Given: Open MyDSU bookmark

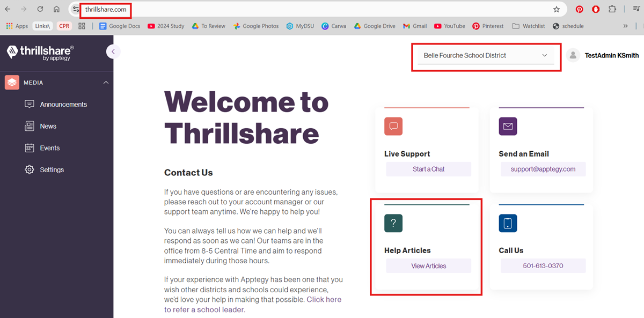Looking at the screenshot, I should pyautogui.click(x=301, y=26).
